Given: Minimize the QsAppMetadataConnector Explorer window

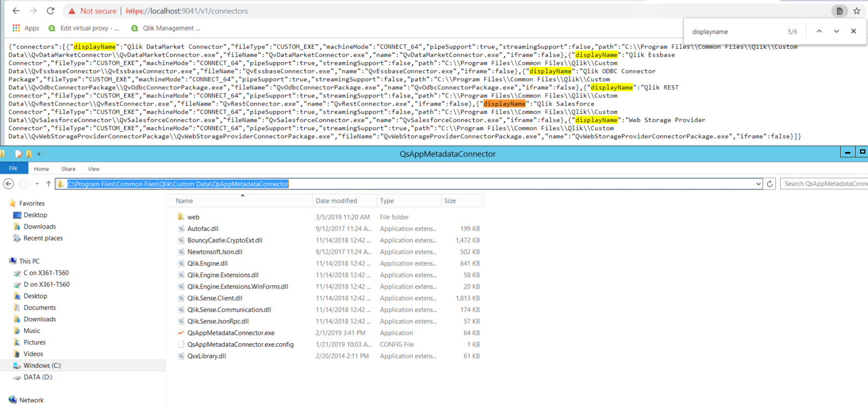Looking at the screenshot, I should pos(848,153).
